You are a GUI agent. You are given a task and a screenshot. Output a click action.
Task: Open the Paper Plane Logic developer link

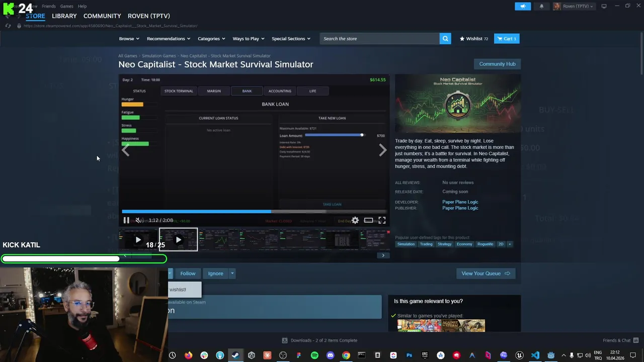[x=460, y=202]
